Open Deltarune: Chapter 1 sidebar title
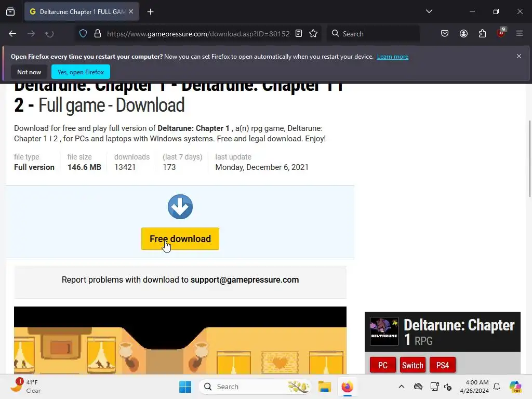 tap(459, 332)
